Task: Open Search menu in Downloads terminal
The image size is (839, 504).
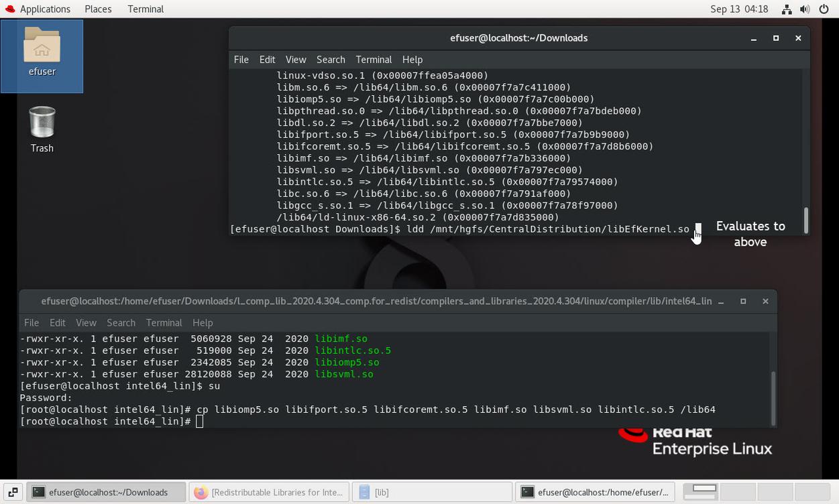Action: pos(331,60)
